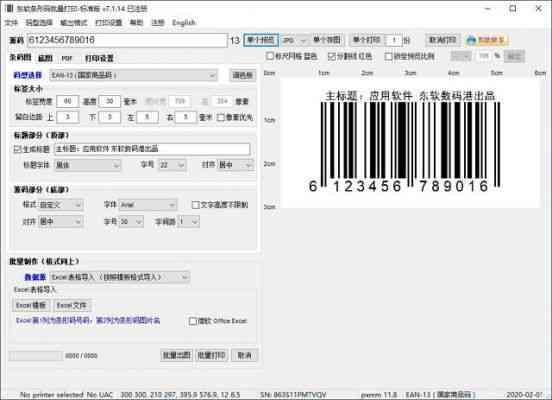Expand the Excel data source dropdown
Screen dimensions: 552x400
(x=120, y=277)
